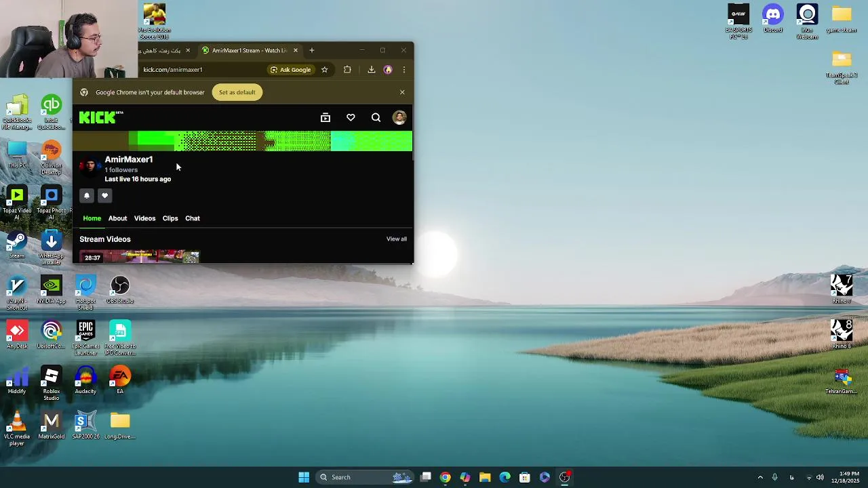Switch to the About channel tab
868x488 pixels.
point(117,218)
